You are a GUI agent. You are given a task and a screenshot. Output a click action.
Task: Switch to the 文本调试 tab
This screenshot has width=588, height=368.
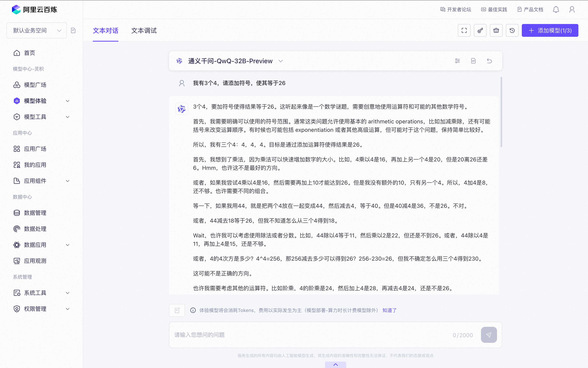(x=144, y=31)
